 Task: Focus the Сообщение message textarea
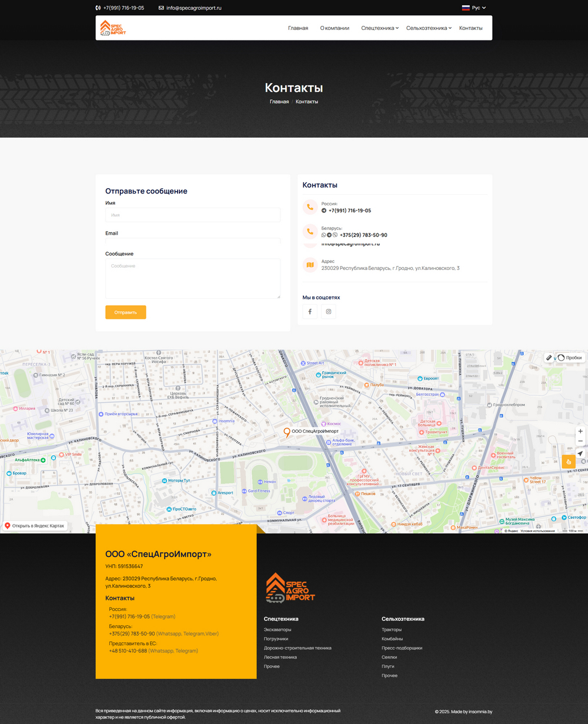193,278
